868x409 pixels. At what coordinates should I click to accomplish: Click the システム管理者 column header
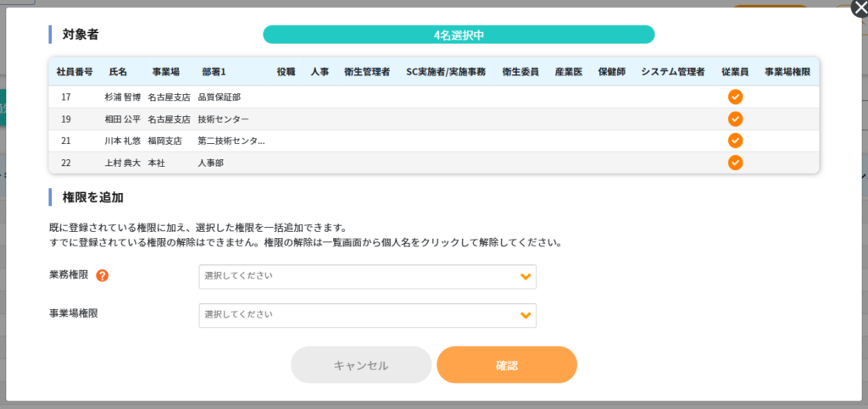[672, 72]
